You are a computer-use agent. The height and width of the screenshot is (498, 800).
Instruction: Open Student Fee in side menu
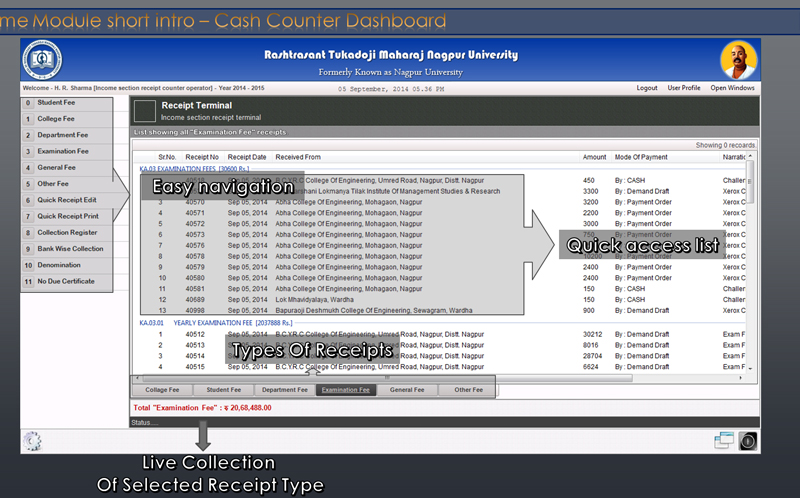[x=67, y=103]
